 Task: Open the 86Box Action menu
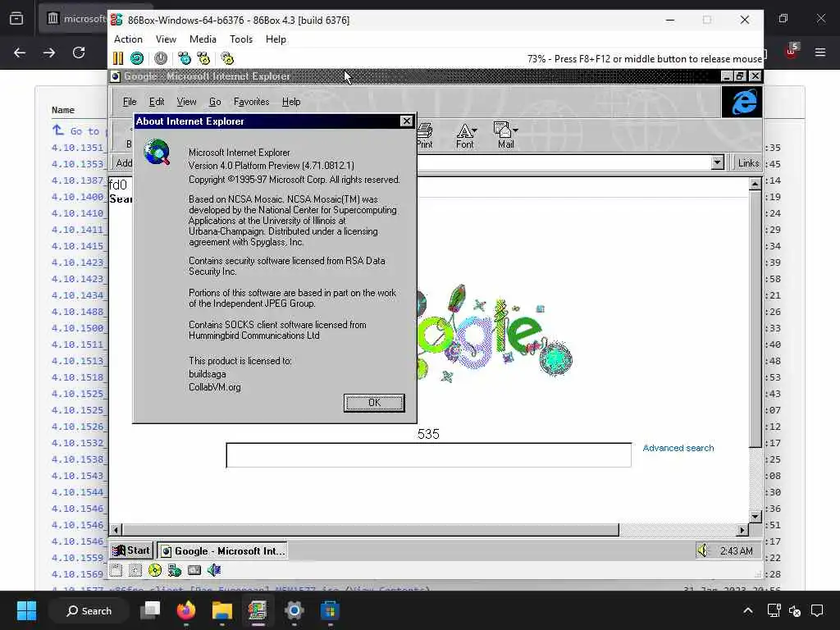pos(128,39)
